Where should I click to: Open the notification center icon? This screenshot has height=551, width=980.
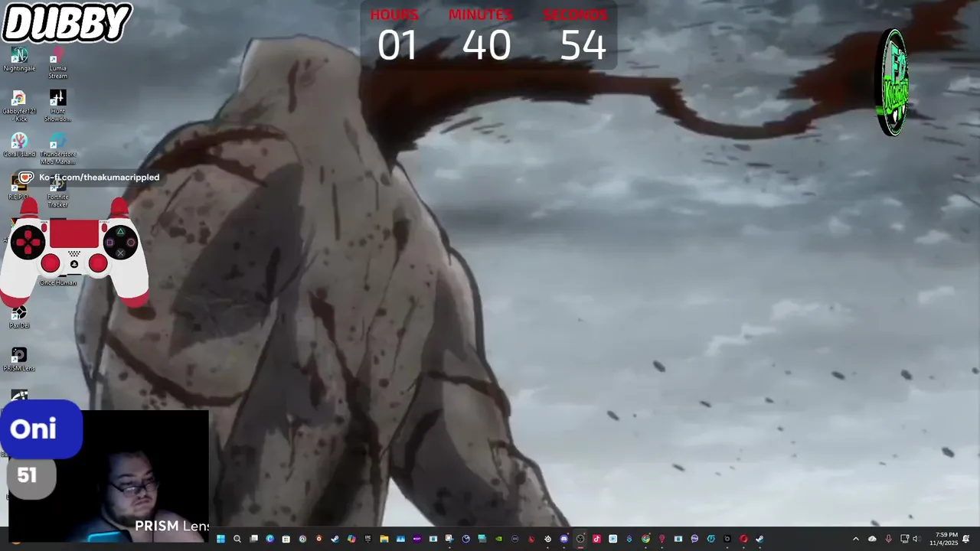point(966,539)
